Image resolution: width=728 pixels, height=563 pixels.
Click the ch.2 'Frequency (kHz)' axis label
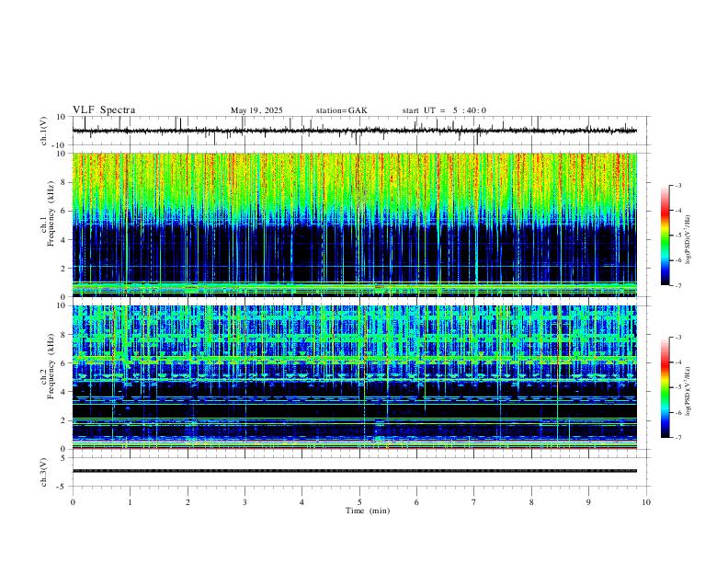coord(51,366)
